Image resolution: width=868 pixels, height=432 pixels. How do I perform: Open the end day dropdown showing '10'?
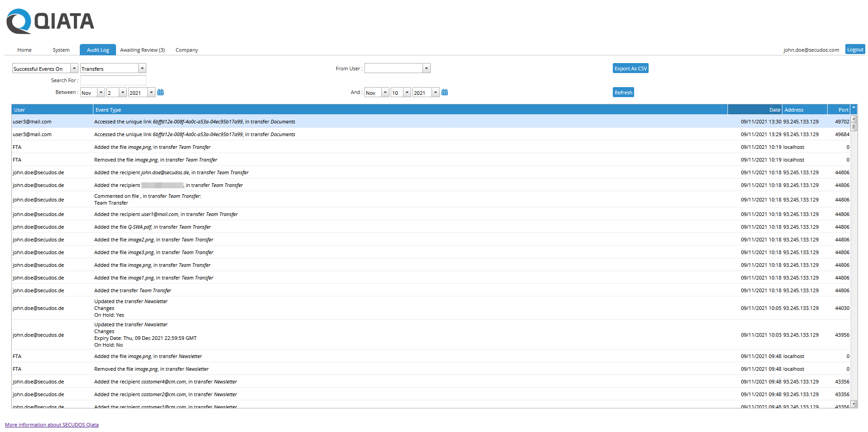[x=407, y=92]
